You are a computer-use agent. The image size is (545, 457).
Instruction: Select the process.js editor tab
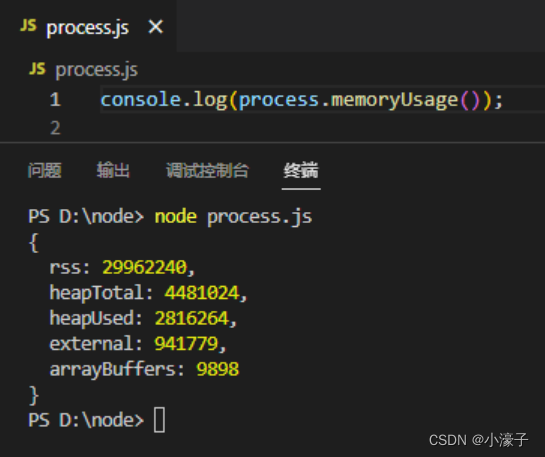(x=88, y=26)
